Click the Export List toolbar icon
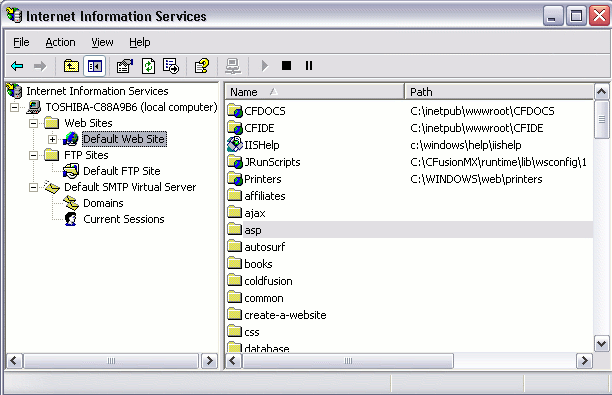The width and height of the screenshot is (612, 395). pyautogui.click(x=171, y=66)
